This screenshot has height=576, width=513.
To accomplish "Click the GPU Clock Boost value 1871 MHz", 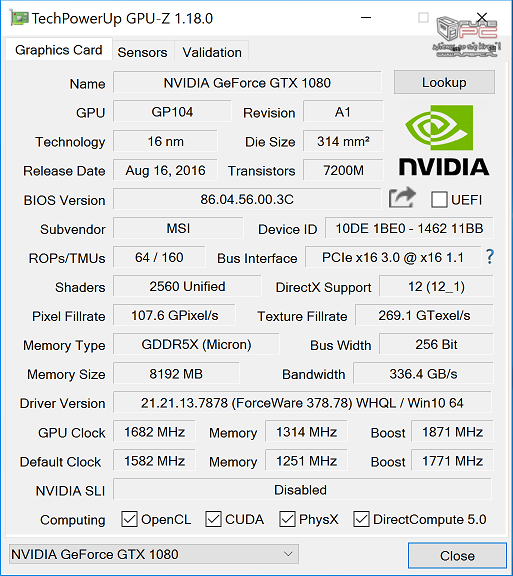I will point(452,432).
